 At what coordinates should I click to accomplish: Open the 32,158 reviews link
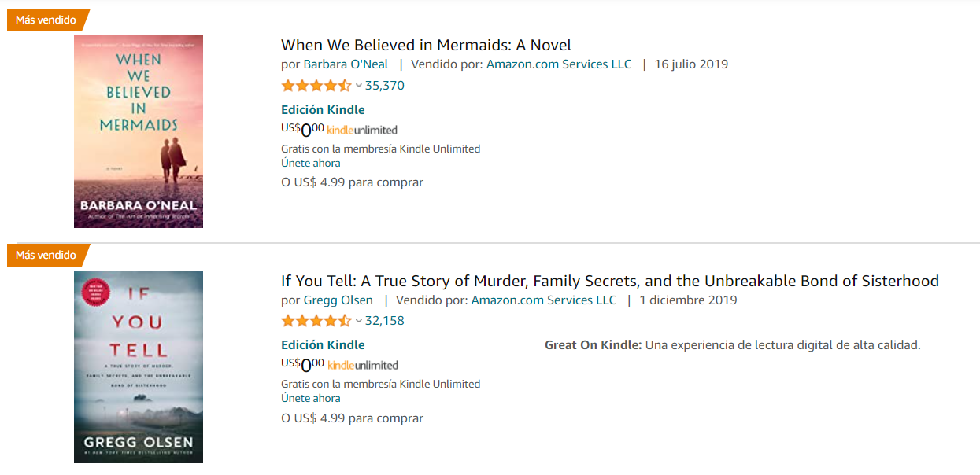tap(385, 321)
